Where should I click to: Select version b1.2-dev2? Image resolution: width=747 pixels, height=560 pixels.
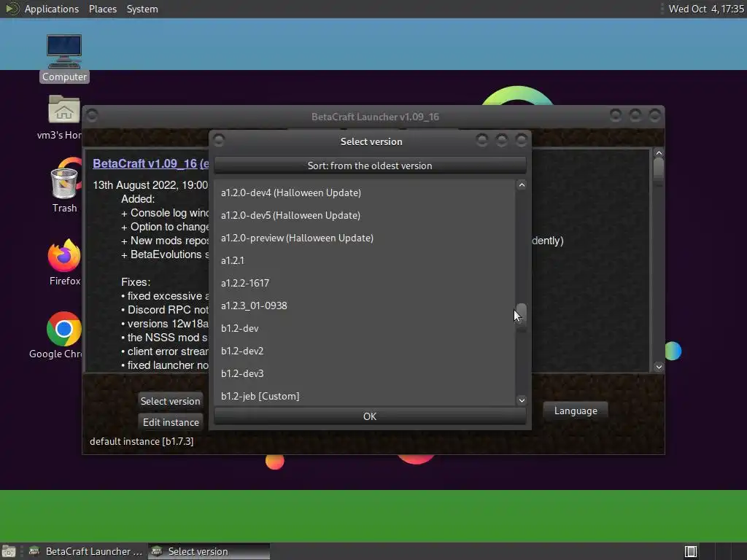click(x=365, y=351)
